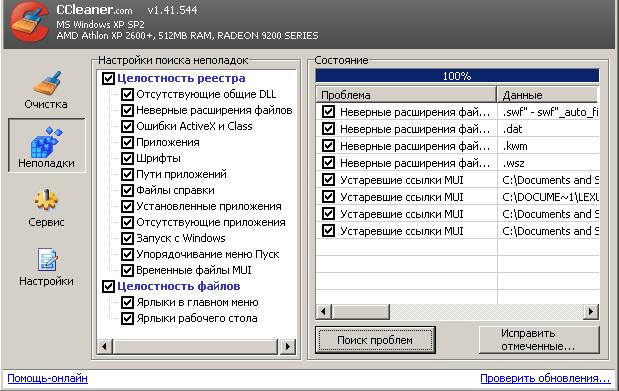Sort results by the Проблема column header

click(406, 95)
